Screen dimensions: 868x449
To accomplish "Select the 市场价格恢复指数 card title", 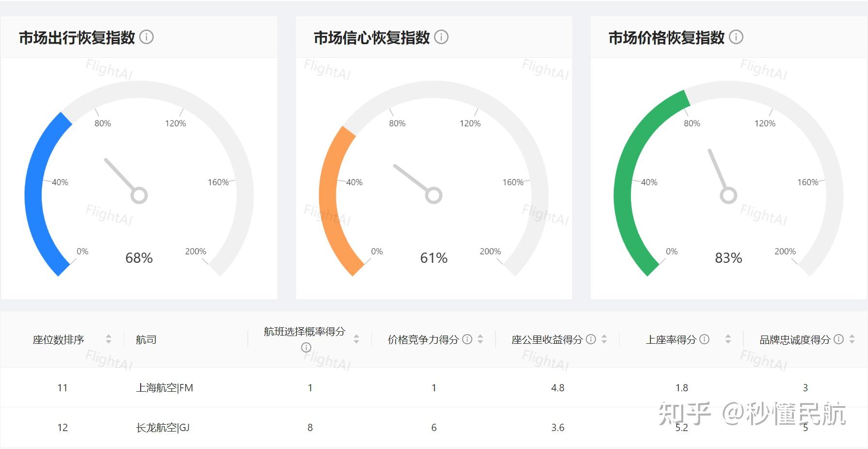I will click(x=667, y=37).
